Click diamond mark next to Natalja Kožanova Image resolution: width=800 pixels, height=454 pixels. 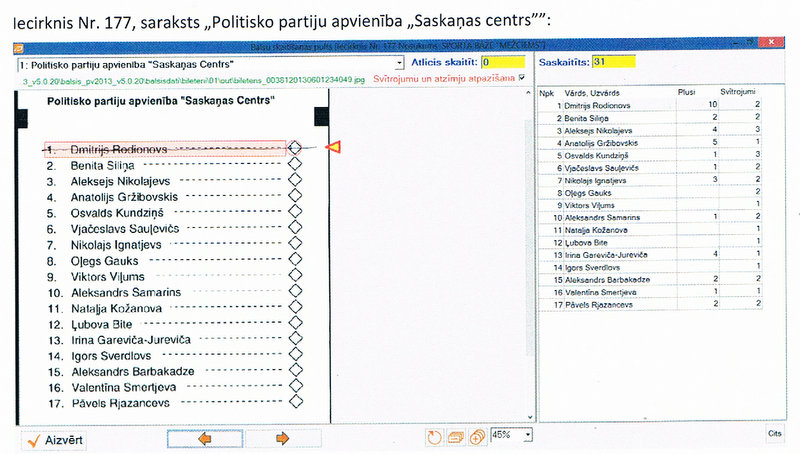[x=295, y=307]
